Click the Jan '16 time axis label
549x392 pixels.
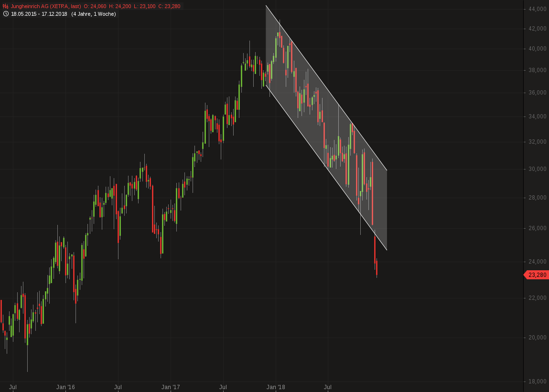[65, 387]
